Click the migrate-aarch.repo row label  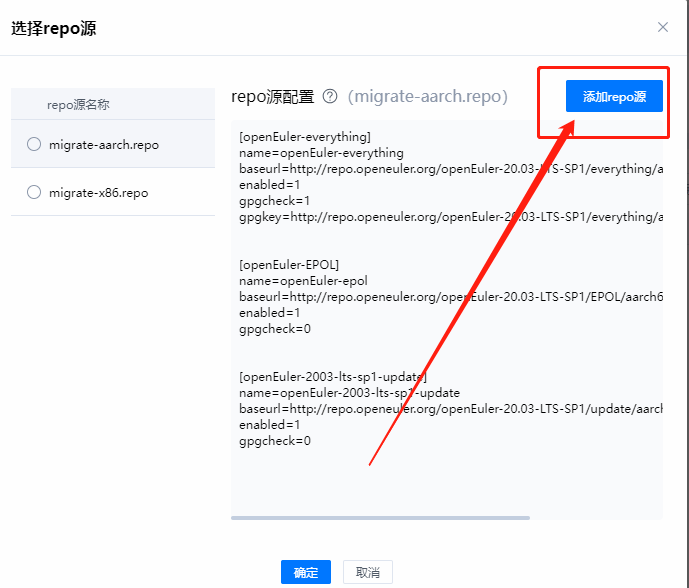104,145
